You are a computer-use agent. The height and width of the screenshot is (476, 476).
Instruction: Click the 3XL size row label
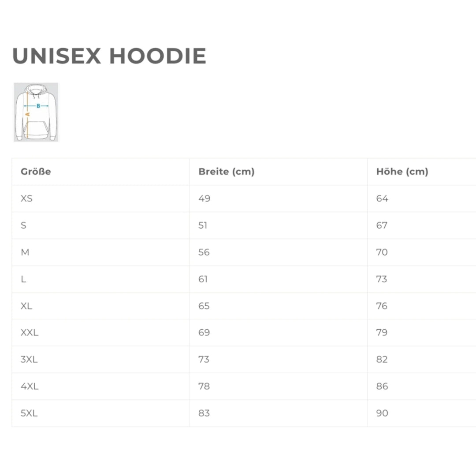pos(29,360)
